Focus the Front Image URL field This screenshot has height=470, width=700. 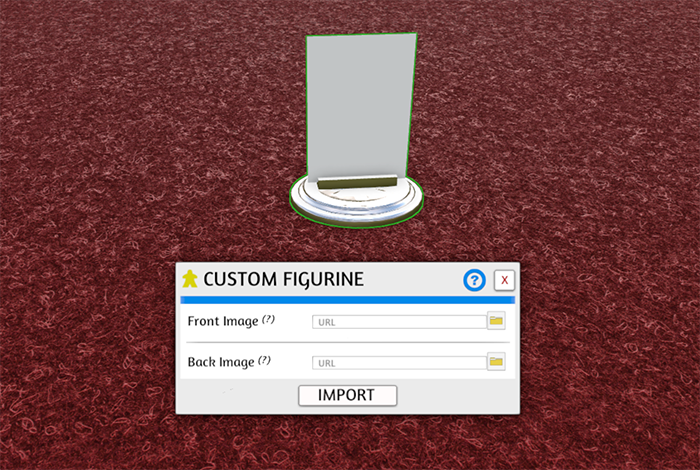click(x=399, y=322)
